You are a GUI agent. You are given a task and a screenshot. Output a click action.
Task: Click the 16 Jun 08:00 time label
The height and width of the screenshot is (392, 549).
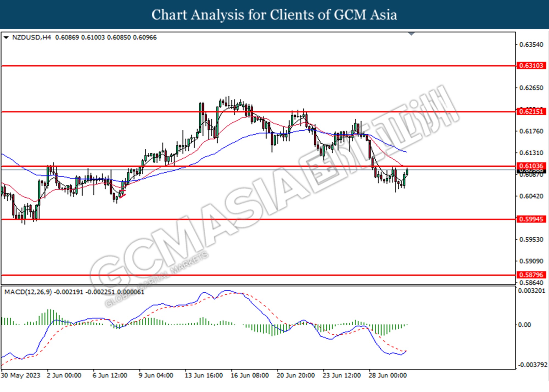click(250, 375)
